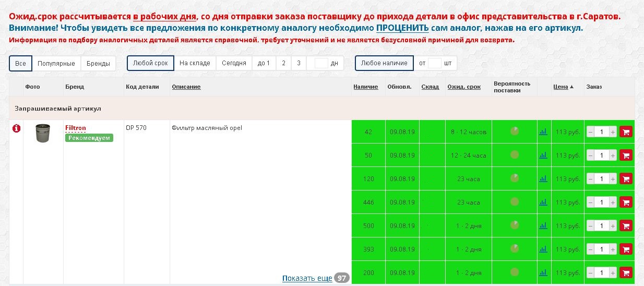Add the 50-in-stock offer to cart
This screenshot has width=644, height=286.
626,156
